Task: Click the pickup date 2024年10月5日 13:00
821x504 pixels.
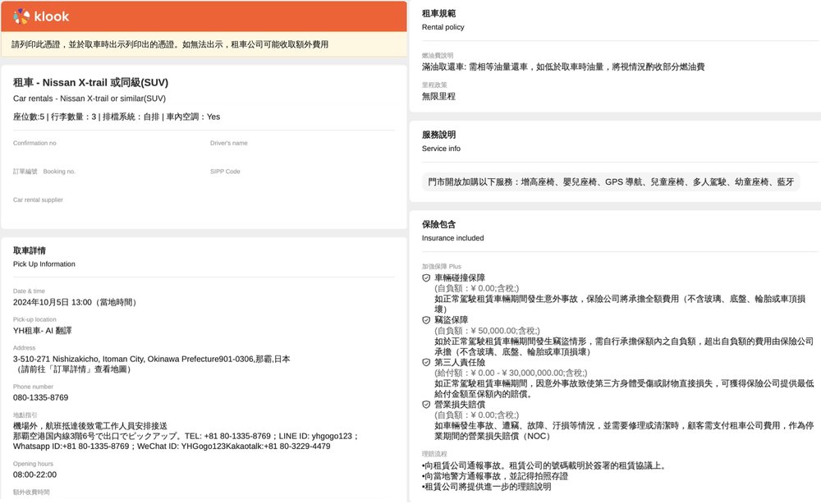Action: pos(75,302)
